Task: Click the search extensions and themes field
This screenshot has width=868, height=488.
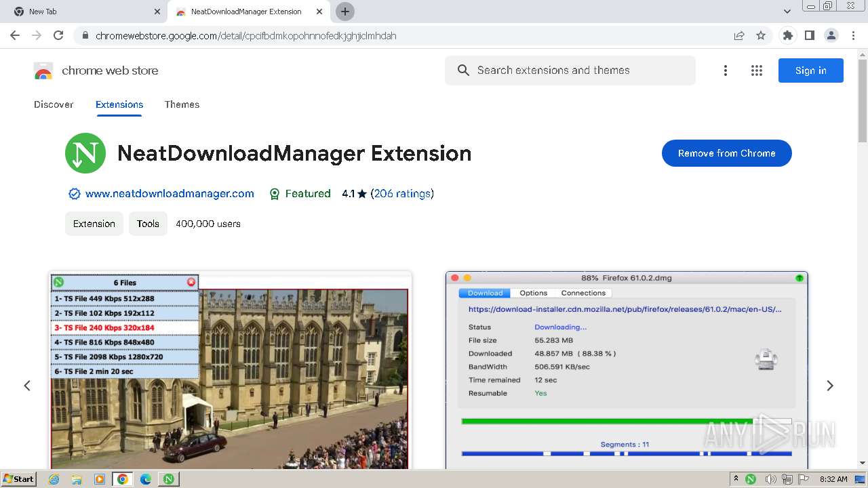Action: [570, 70]
